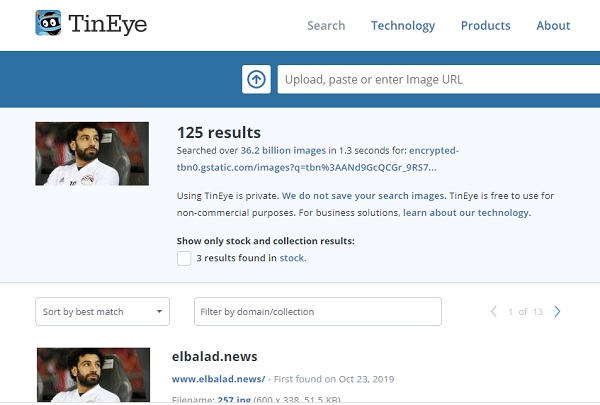Click the elbalad.news result thumbnail
Screen dimensions: 600x405
pos(93,374)
